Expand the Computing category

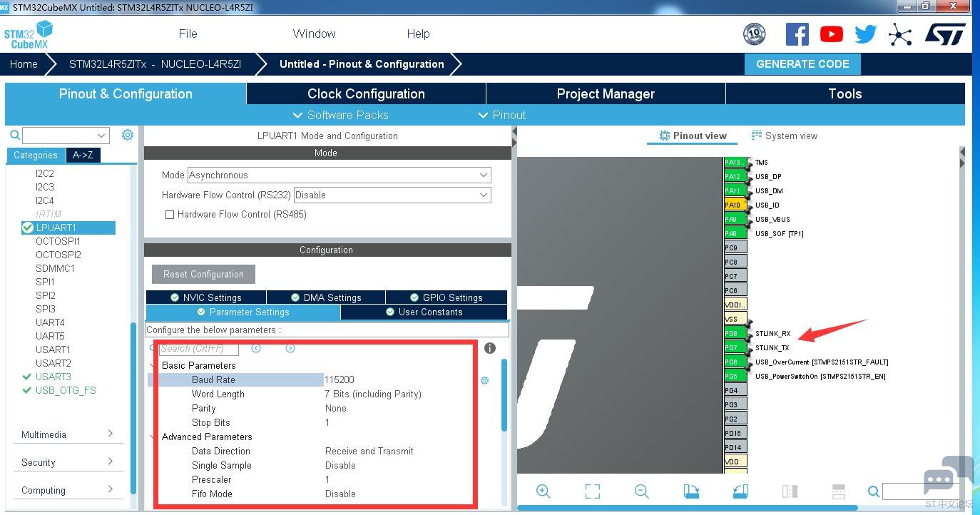coord(68,490)
